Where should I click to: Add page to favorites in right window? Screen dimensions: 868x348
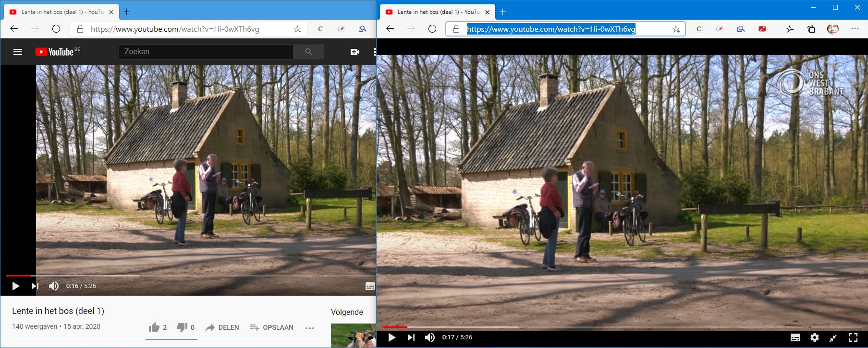(x=676, y=29)
